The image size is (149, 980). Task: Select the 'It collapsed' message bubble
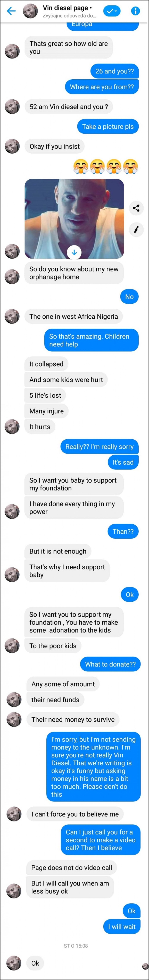coord(47,364)
